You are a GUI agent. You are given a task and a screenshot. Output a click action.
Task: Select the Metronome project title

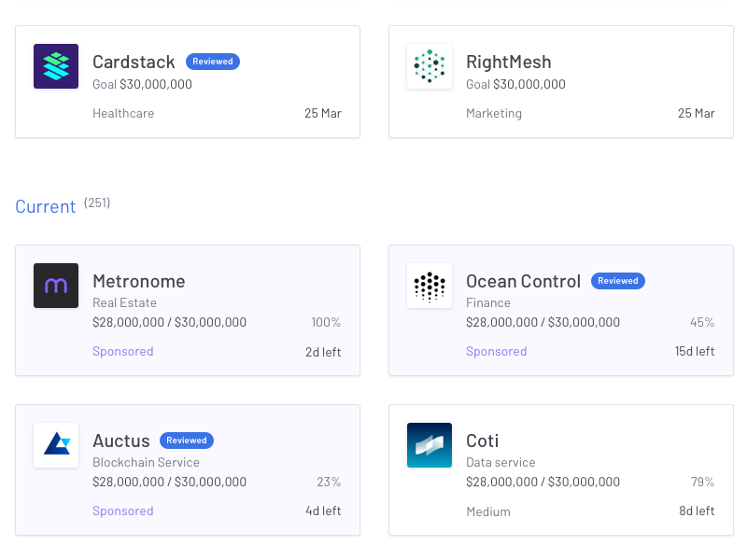click(138, 281)
